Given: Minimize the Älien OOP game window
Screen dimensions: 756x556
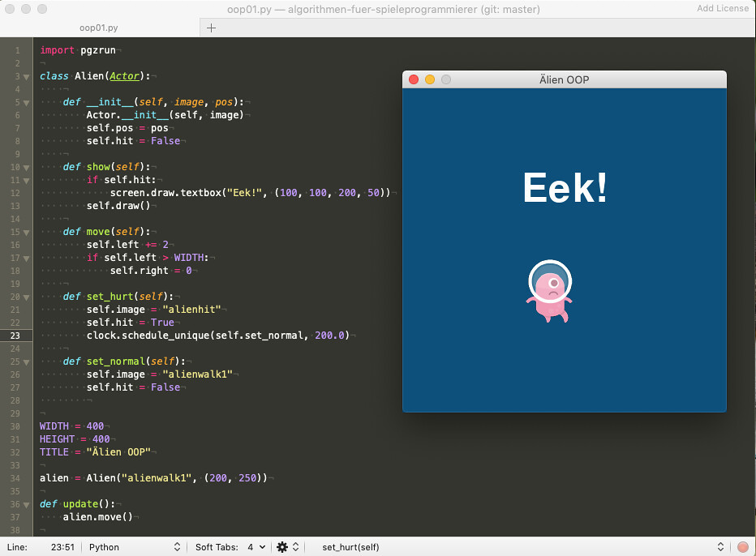Looking at the screenshot, I should tap(430, 79).
